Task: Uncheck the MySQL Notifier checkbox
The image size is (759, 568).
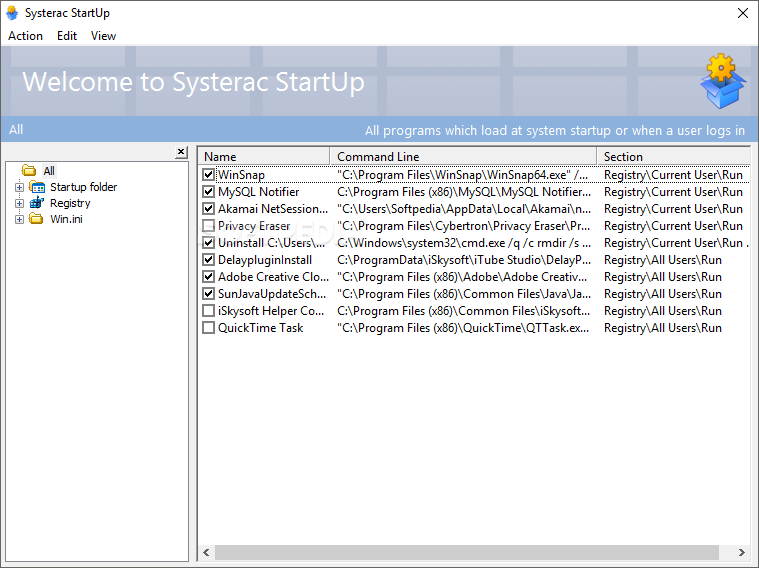Action: click(209, 192)
